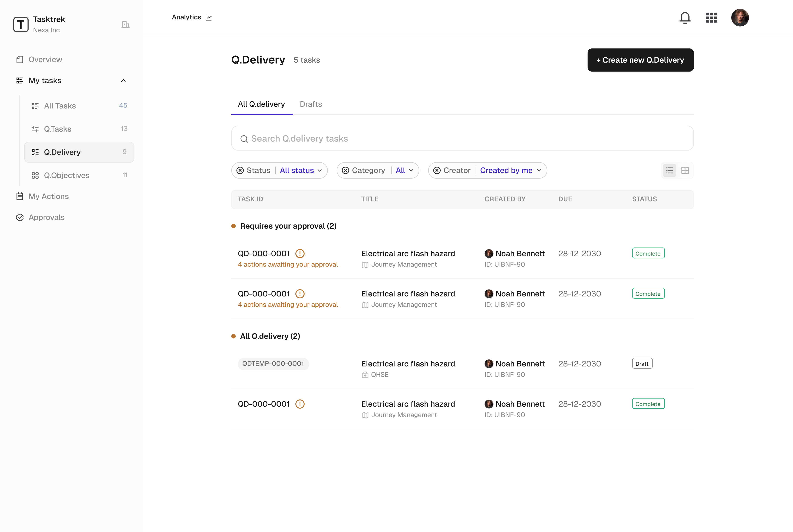This screenshot has width=793, height=532.
Task: Open the Created by me dropdown
Action: (x=511, y=170)
